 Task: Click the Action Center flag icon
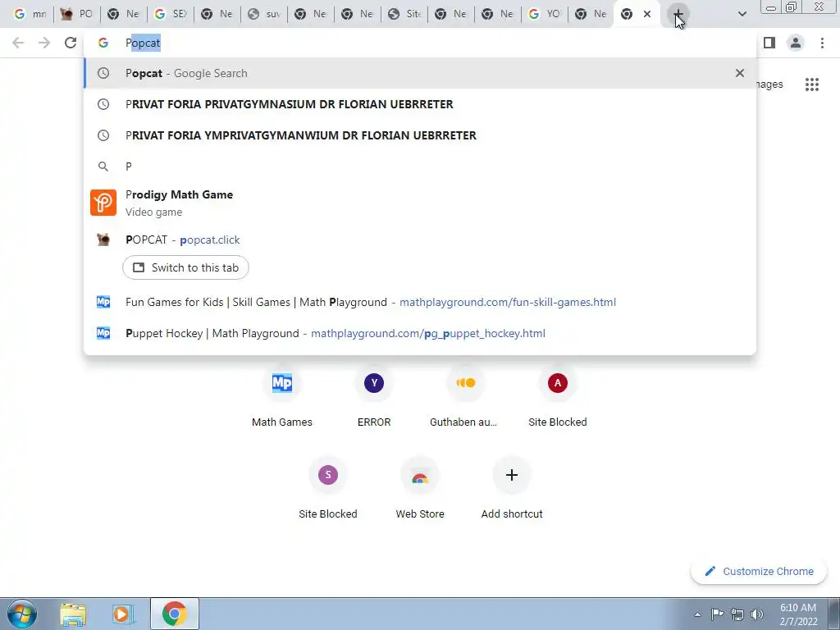717,614
